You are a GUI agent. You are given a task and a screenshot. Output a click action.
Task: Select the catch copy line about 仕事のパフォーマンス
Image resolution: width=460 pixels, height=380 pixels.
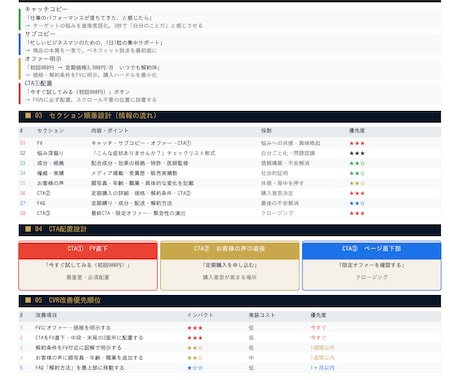click(89, 18)
